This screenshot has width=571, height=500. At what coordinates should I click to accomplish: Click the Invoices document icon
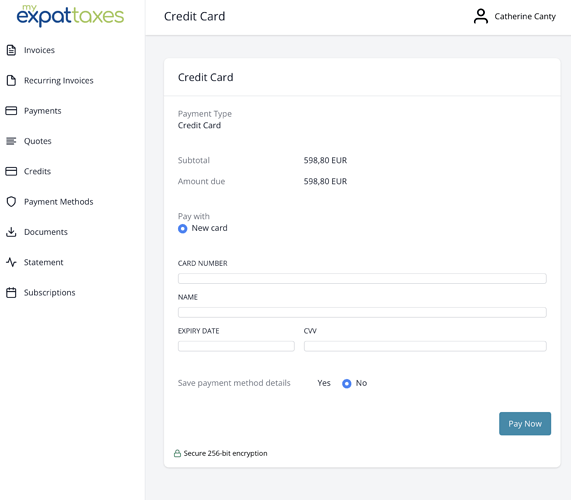click(x=11, y=50)
